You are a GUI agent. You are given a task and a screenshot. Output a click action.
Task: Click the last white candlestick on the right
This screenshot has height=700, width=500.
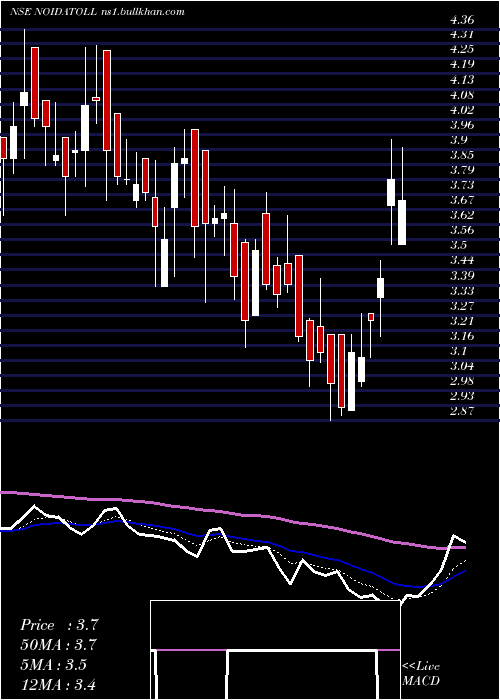coord(402,222)
